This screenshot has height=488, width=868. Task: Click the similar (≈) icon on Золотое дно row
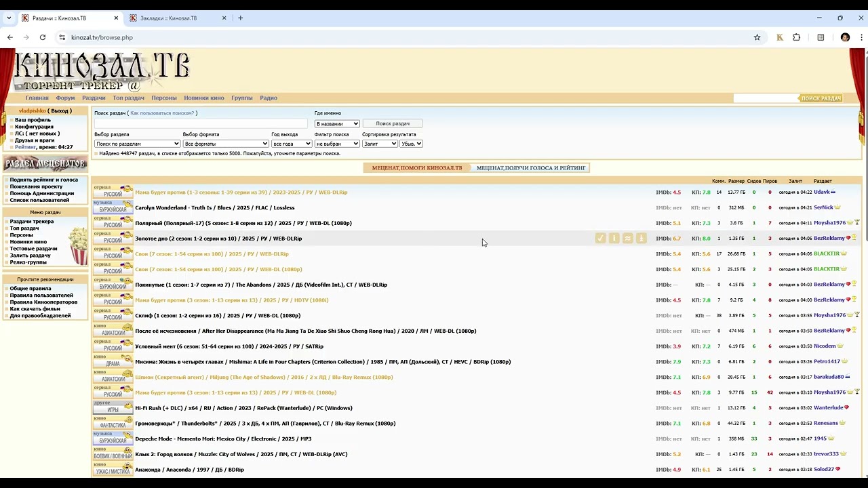(628, 239)
